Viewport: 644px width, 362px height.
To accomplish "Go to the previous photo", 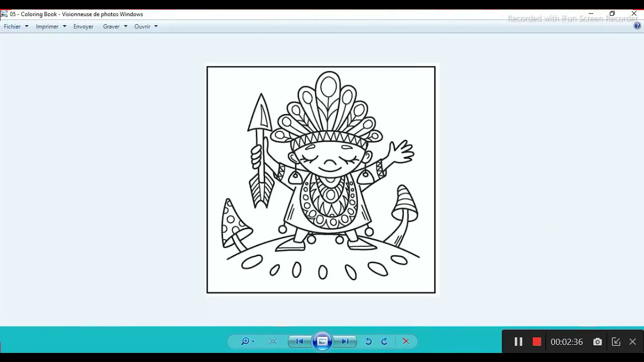I will point(300,341).
